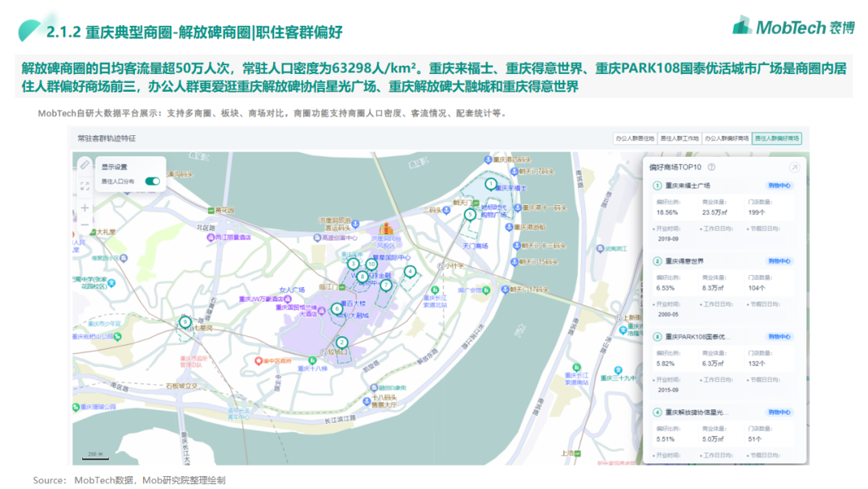Viewport: 868px width, 489px height.
Task: Click map marker number 1
Action: (490, 183)
